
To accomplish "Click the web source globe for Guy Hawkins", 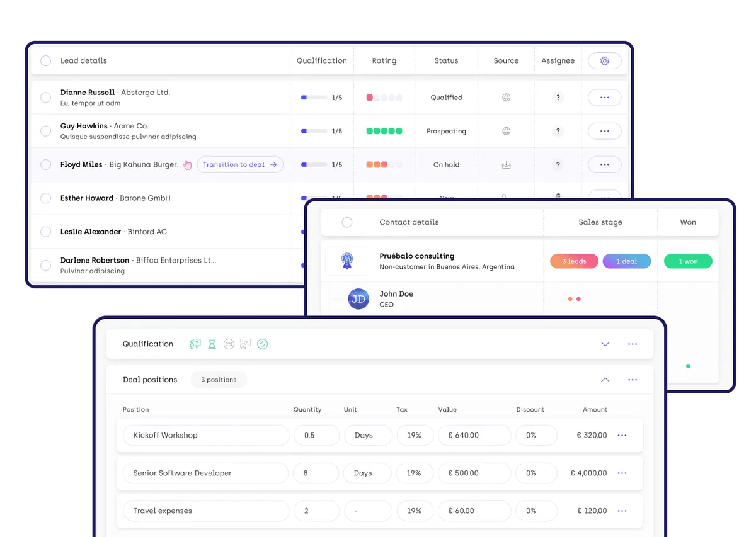I will pos(506,131).
